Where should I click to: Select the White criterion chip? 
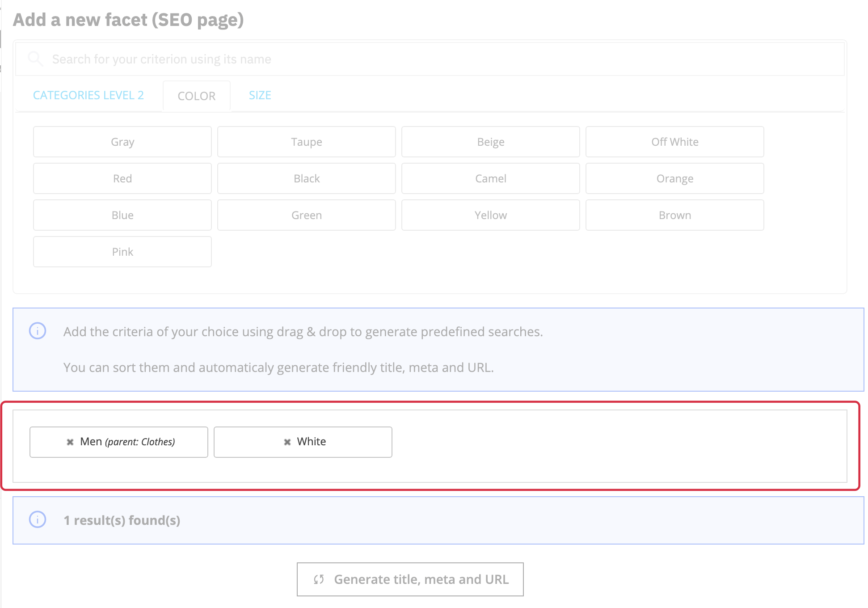click(x=303, y=442)
